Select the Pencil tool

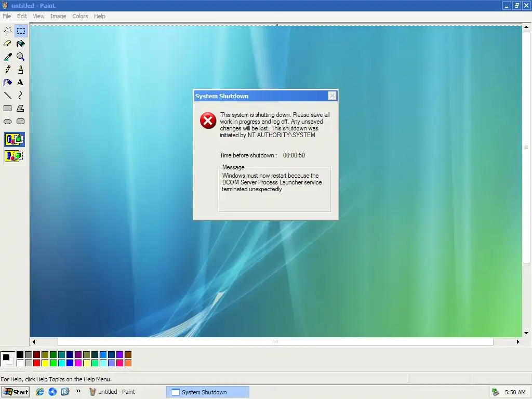pos(7,69)
